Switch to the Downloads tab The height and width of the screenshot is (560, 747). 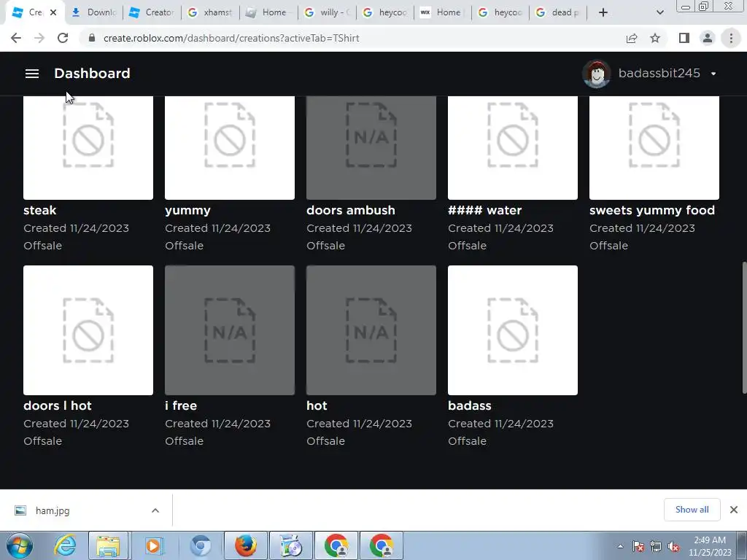pos(94,12)
